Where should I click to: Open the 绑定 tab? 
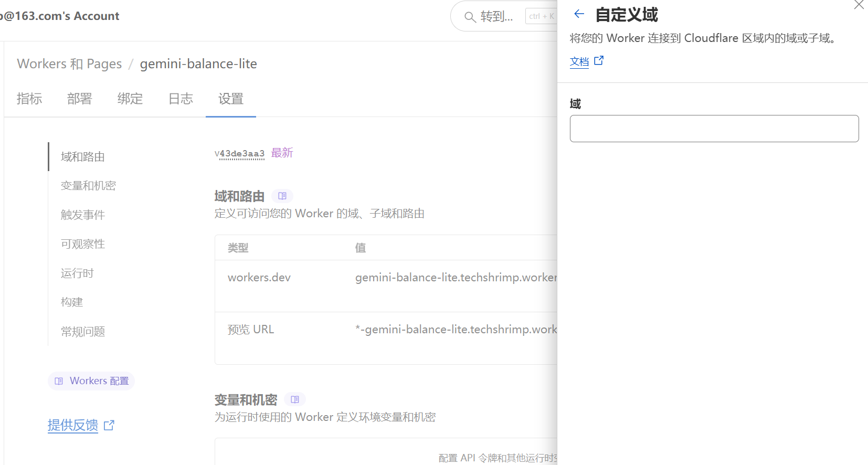[x=130, y=99]
